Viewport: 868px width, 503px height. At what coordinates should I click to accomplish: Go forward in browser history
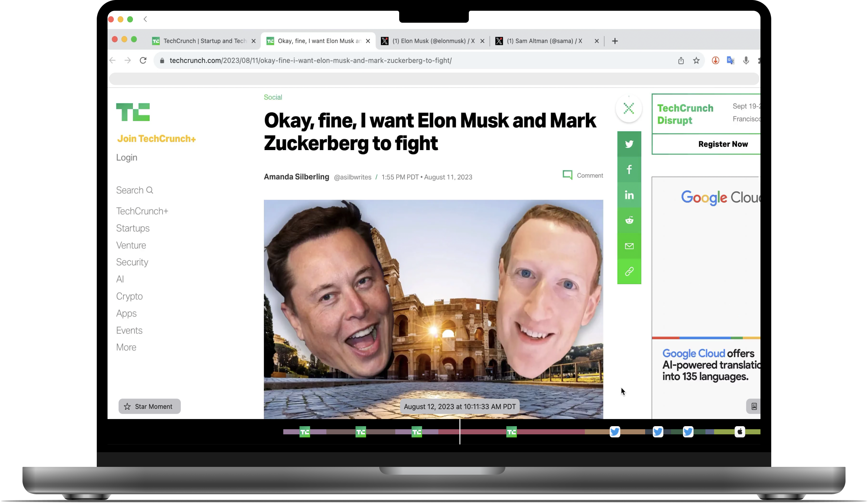coord(128,61)
